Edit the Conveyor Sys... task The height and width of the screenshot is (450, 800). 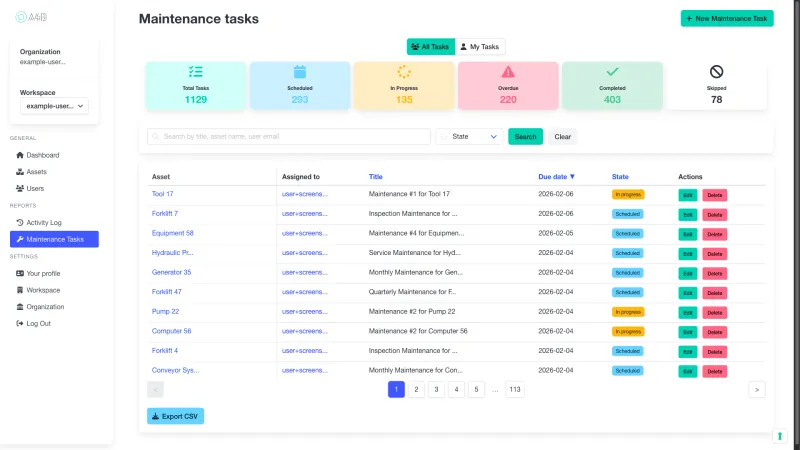(687, 371)
